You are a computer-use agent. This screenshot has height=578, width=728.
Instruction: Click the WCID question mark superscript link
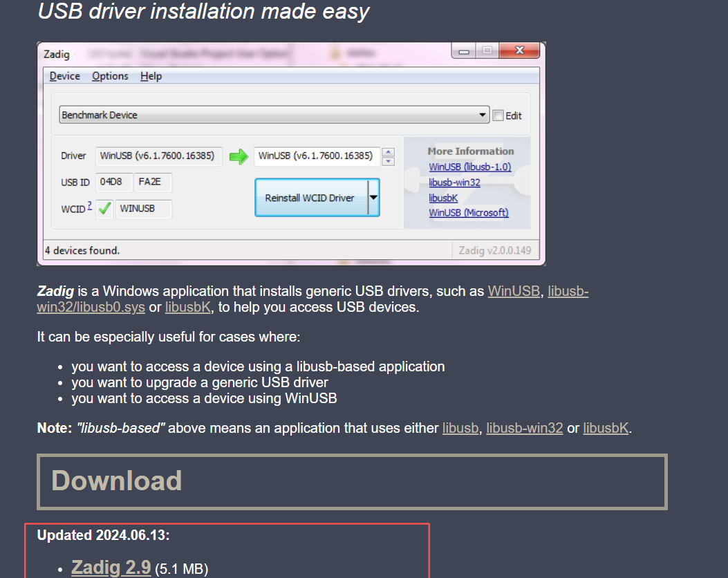(90, 205)
